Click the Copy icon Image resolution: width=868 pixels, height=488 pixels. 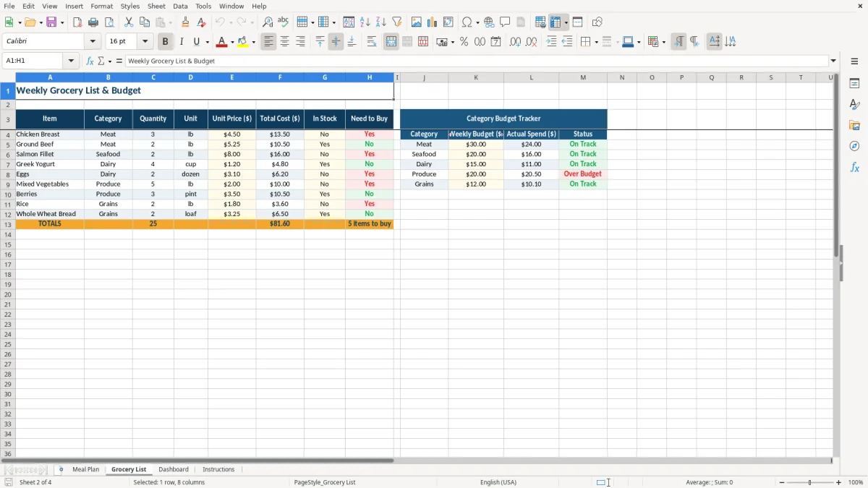tap(144, 22)
